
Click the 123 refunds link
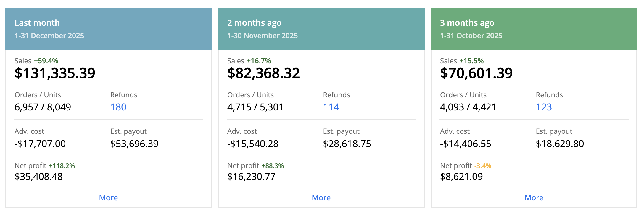coord(544,107)
